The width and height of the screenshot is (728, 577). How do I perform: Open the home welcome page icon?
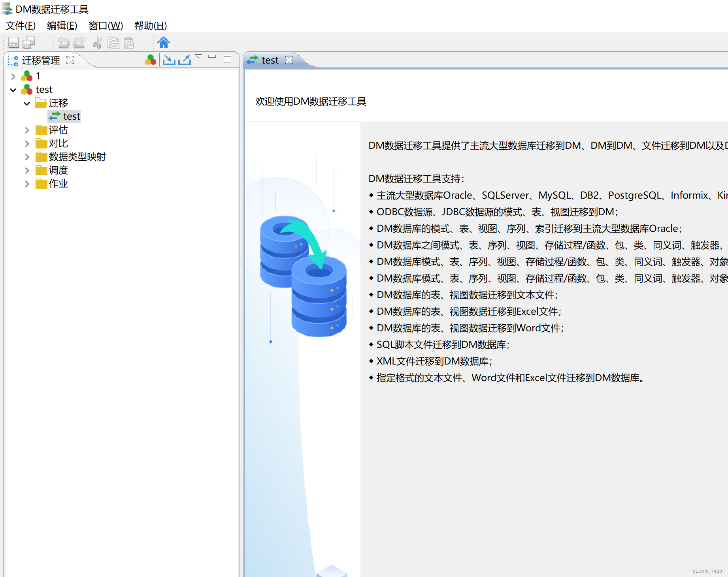pyautogui.click(x=163, y=42)
